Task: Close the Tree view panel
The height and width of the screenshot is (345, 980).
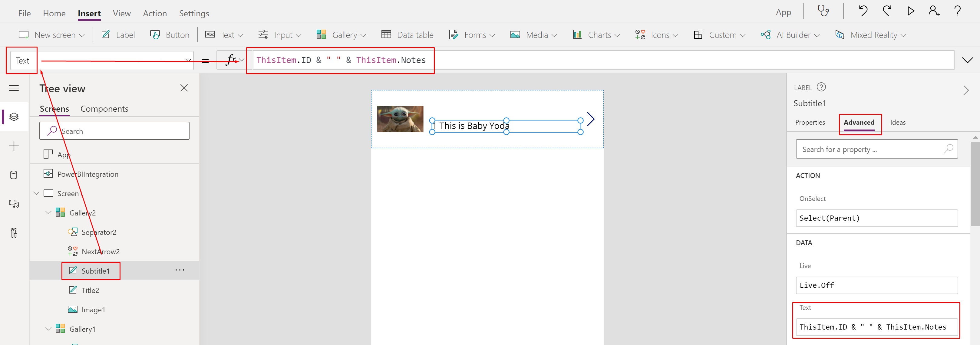Action: [x=184, y=87]
